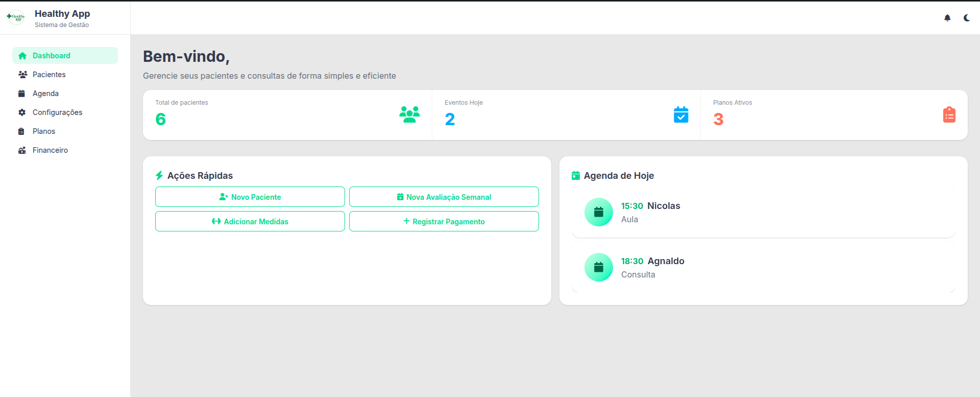
Task: Click the green patients group icon
Action: pos(409,114)
